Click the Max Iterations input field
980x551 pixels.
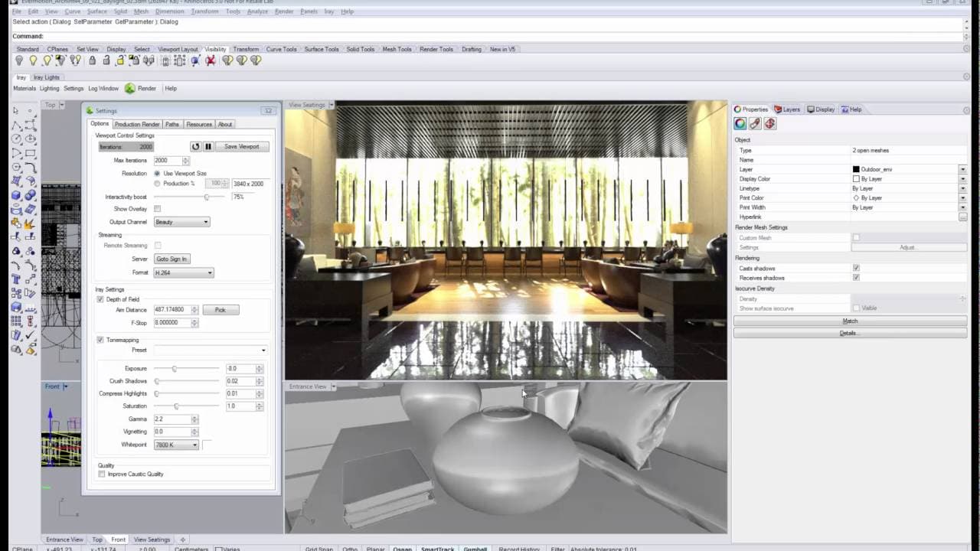[168, 161]
